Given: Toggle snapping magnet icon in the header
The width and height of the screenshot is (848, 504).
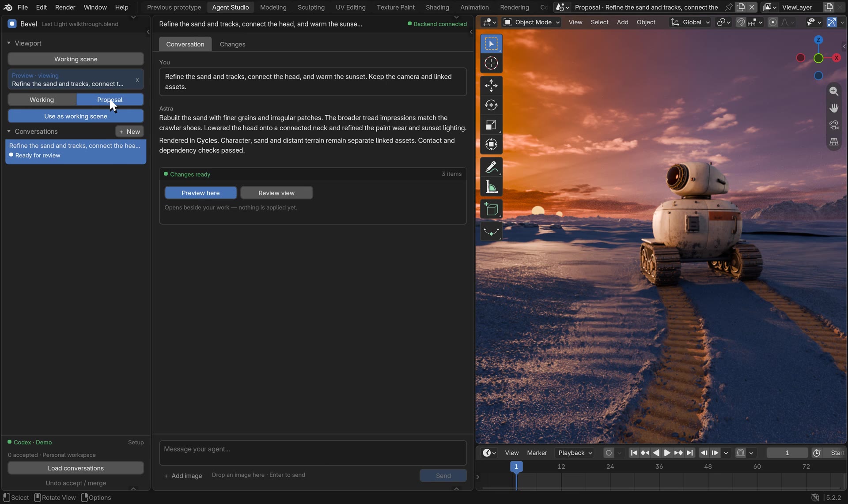Looking at the screenshot, I should (741, 22).
